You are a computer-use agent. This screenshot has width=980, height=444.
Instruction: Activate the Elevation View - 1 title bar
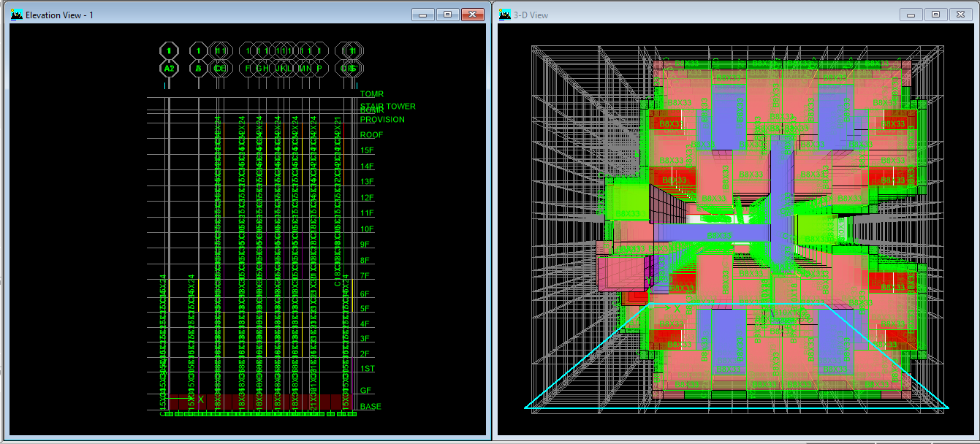219,15
